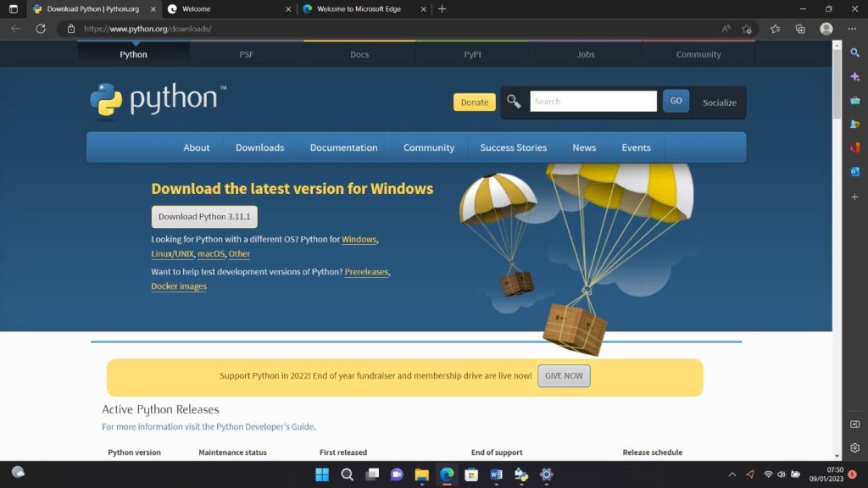868x488 pixels.
Task: Add a new item with the sidebar plus icon
Action: point(855,197)
